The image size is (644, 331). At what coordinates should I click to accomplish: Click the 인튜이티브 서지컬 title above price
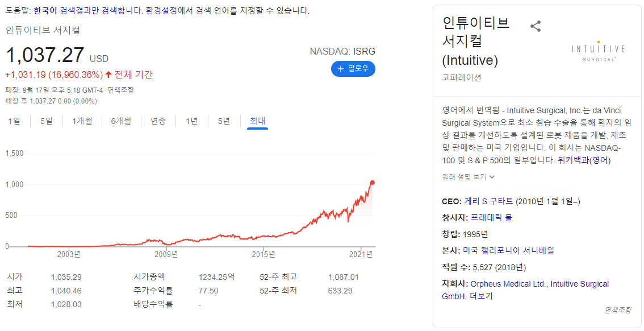43,31
